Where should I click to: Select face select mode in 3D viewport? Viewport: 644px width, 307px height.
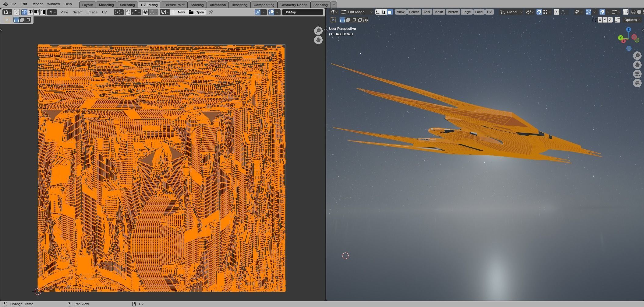pyautogui.click(x=390, y=12)
